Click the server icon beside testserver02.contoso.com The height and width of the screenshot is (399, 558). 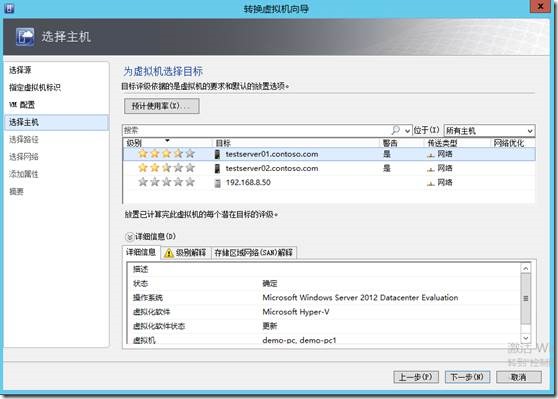(x=217, y=168)
